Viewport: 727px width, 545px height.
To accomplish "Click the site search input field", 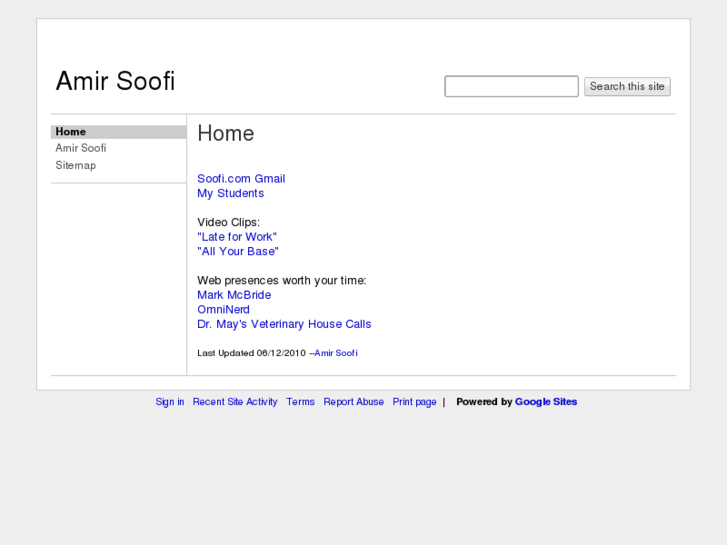I will (x=511, y=86).
